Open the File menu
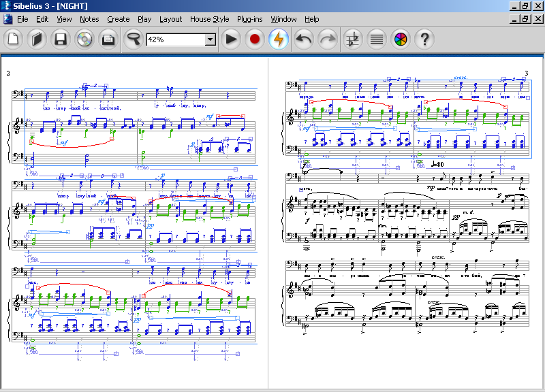The image size is (545, 392). [x=22, y=19]
